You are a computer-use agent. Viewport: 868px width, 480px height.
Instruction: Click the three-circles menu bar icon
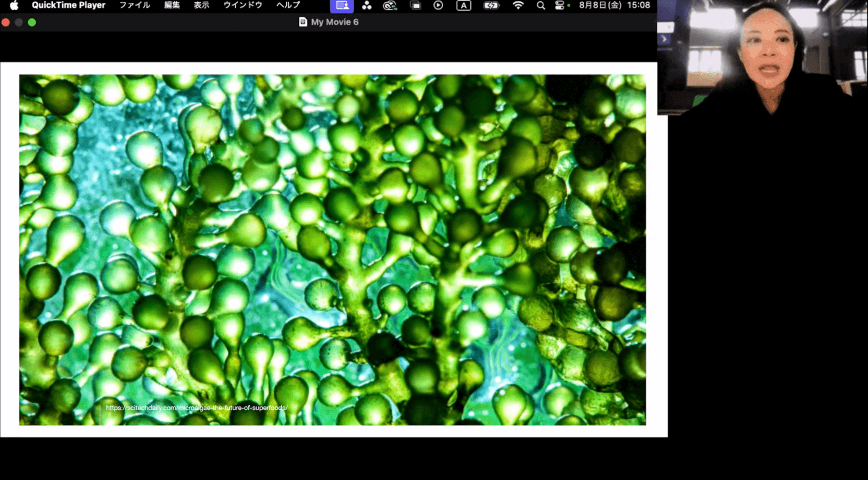(x=367, y=6)
